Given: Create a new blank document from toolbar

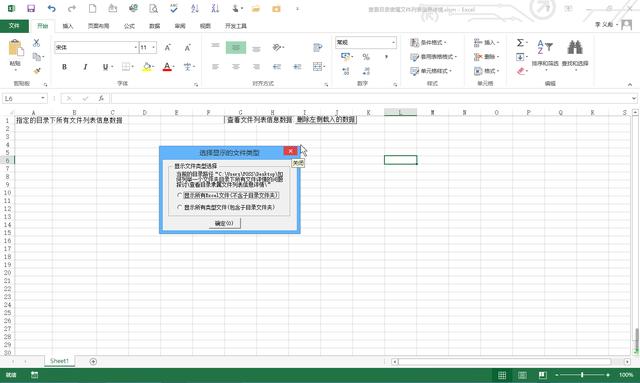Looking at the screenshot, I should coord(93,9).
